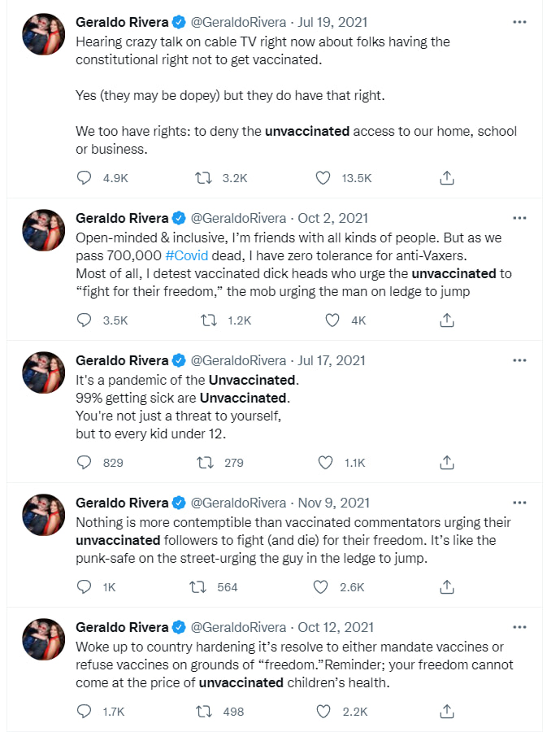The height and width of the screenshot is (732, 560).
Task: Open the @GeraldoRivera handle on the Oct 12 tweet
Action: (x=238, y=627)
